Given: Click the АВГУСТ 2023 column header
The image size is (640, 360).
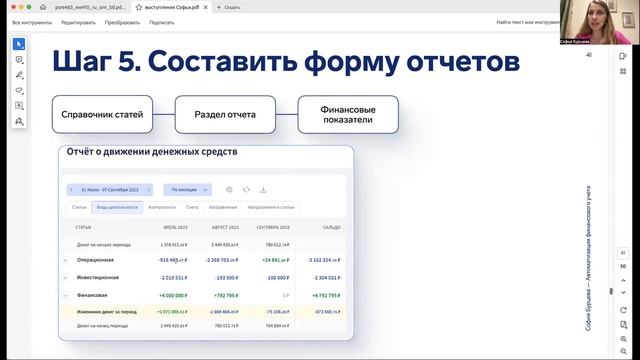Looking at the screenshot, I should [x=225, y=227].
